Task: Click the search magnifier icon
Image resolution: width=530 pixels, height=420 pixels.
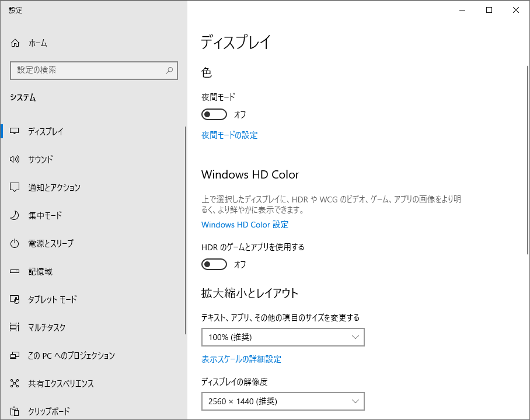Action: [x=169, y=70]
